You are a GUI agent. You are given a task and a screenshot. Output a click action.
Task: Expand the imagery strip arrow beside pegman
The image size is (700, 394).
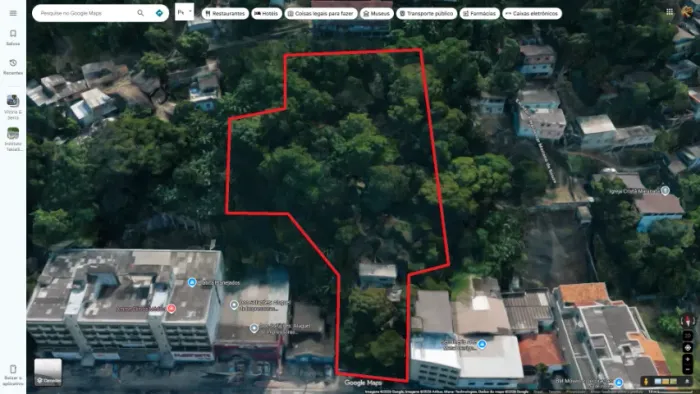687,381
